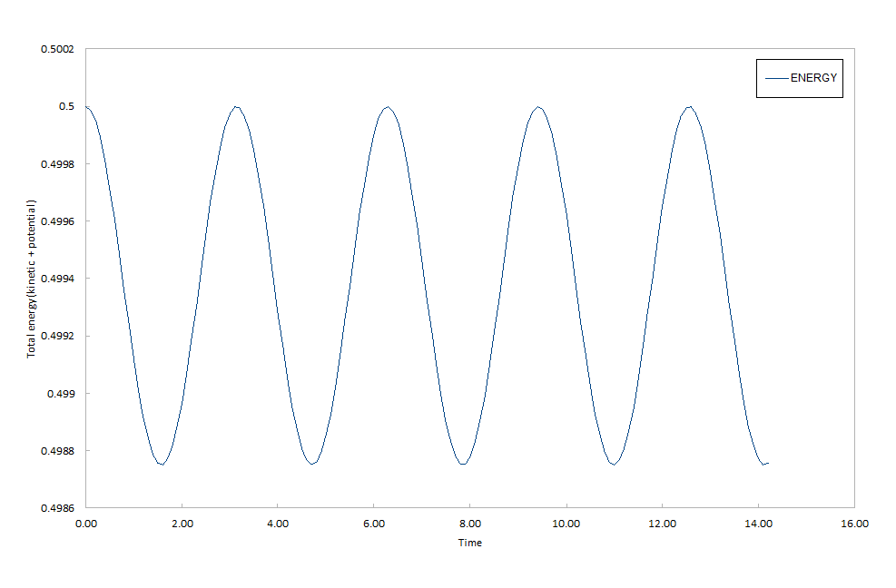Select the Time horizontal axis title

(469, 543)
